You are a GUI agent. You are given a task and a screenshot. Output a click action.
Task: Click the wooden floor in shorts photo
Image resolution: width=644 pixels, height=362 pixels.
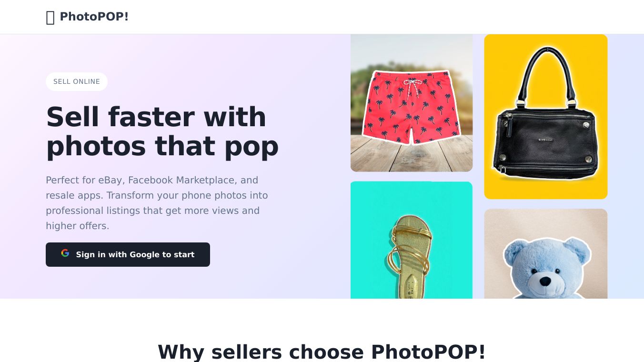pos(412,160)
